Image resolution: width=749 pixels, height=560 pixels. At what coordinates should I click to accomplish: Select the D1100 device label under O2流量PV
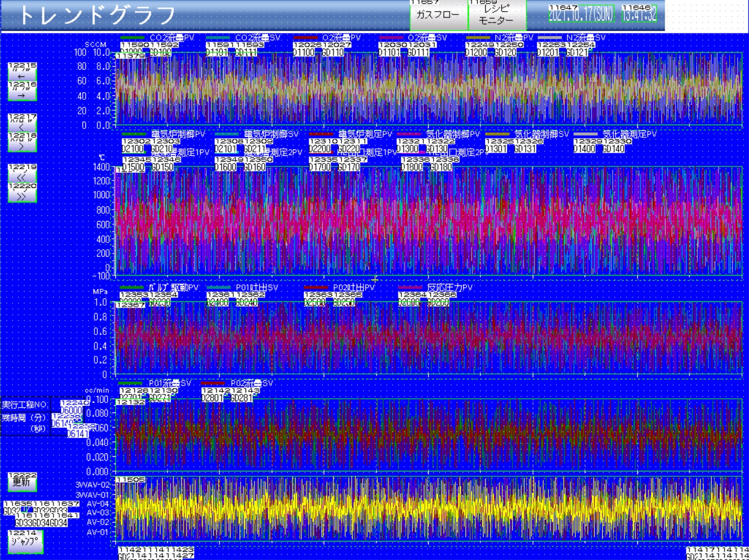click(x=304, y=52)
